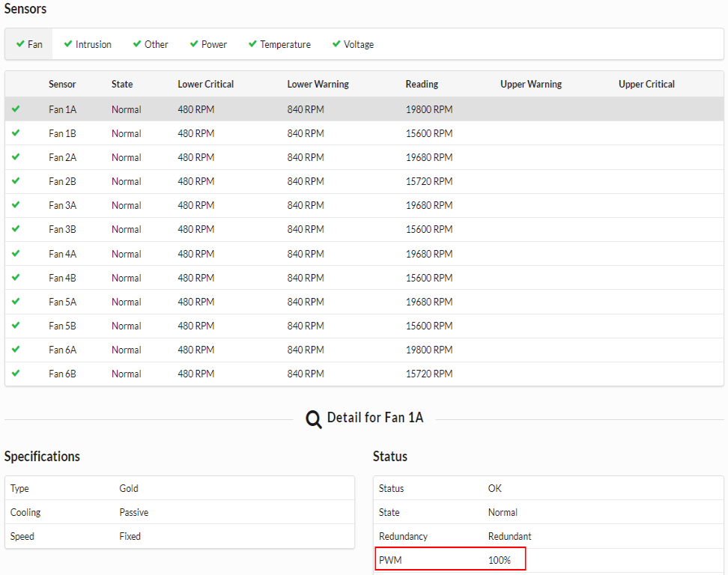The image size is (728, 575).
Task: Click the check icon beside Fan 6B row
Action: (16, 373)
